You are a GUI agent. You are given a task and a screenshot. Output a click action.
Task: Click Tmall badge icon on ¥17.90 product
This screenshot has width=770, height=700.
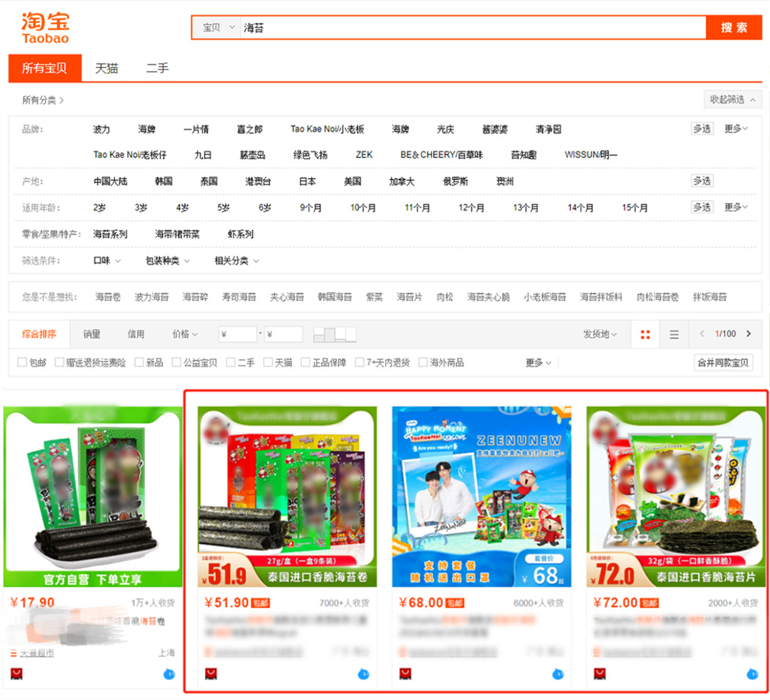tap(17, 674)
